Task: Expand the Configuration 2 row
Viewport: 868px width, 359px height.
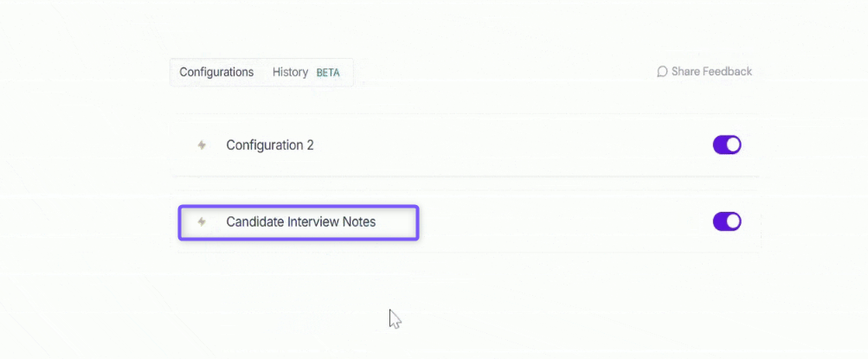Action: tap(465, 145)
